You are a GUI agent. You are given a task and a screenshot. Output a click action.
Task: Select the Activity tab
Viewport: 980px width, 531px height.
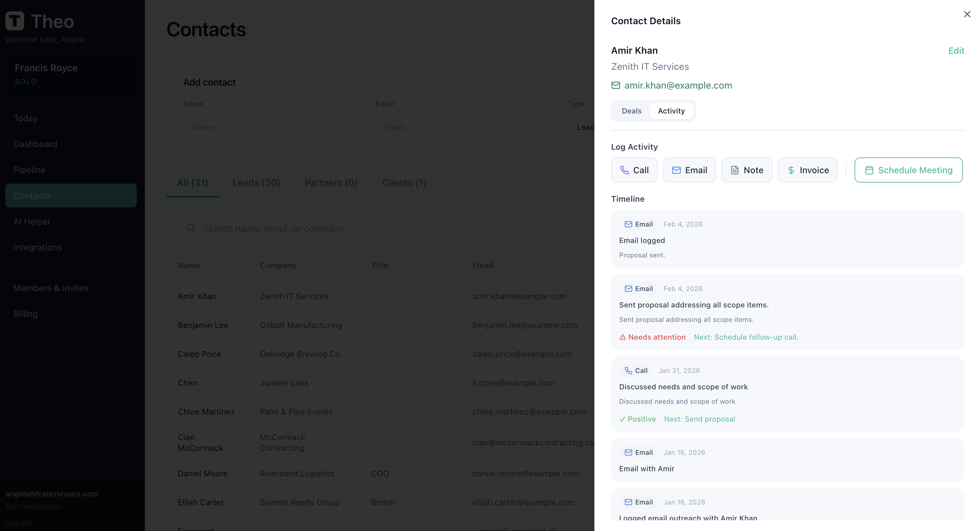tap(671, 111)
